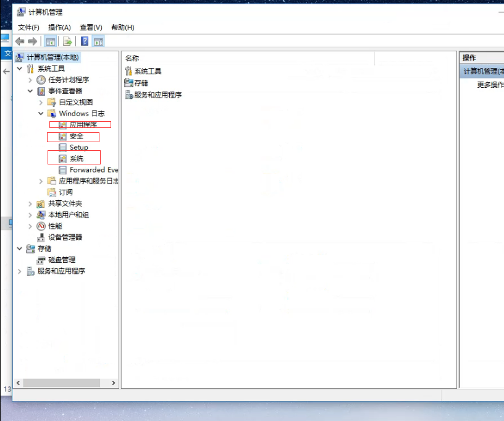Click the 计算机管理(本地) root node icon
This screenshot has width=504, height=421.
[20, 57]
